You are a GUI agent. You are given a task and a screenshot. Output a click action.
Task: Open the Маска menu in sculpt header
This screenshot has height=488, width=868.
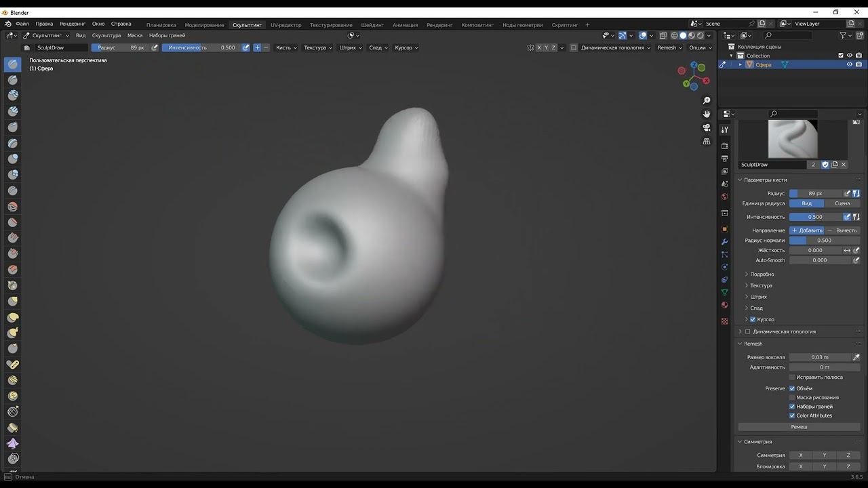coord(135,35)
